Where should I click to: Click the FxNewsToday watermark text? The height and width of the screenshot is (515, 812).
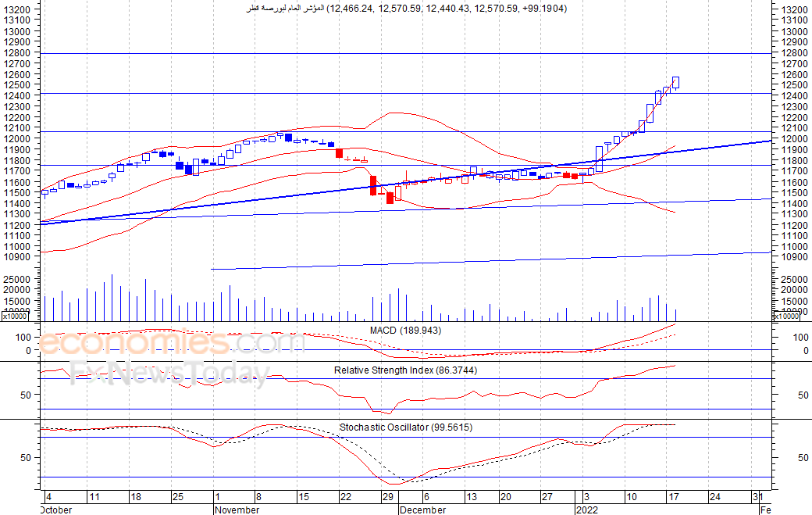170,372
